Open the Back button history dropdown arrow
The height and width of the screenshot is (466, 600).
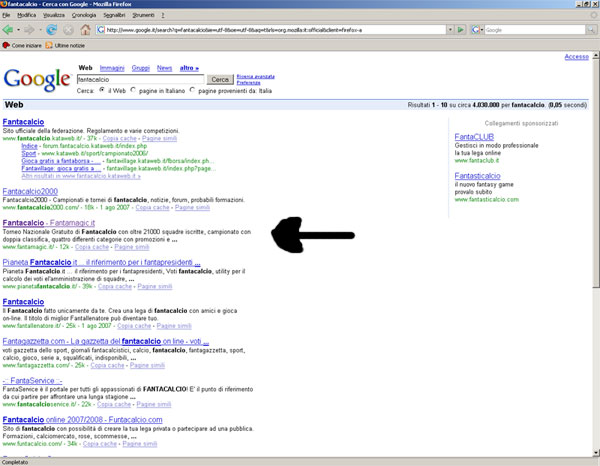(18, 29)
